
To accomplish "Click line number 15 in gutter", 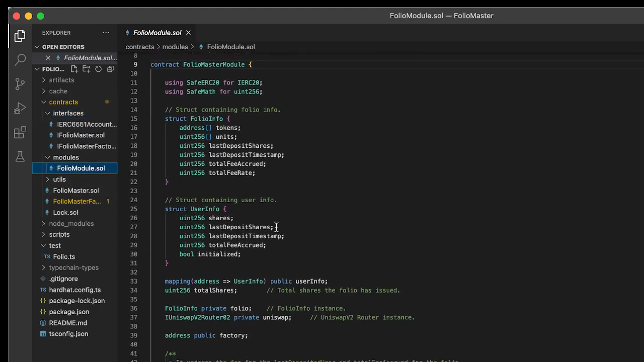I will [x=133, y=119].
